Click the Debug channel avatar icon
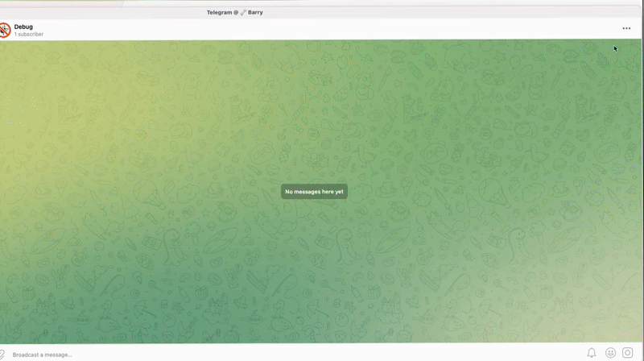 tap(4, 30)
